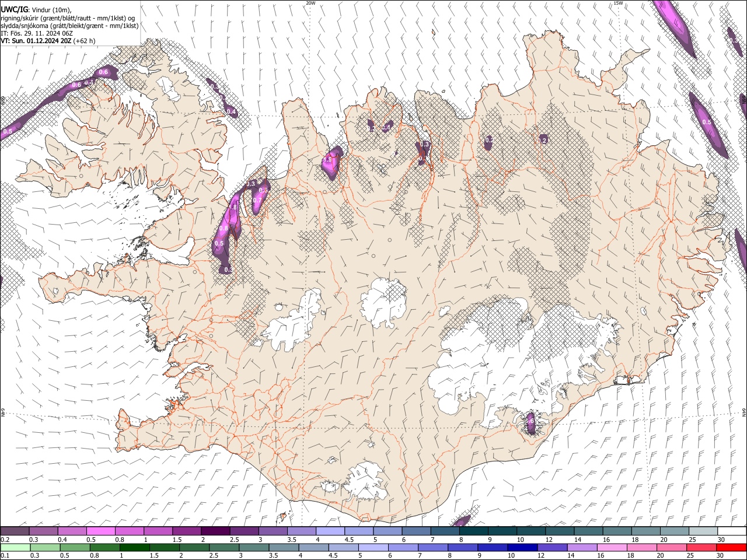Viewport: 747px width, 560px height.
Task: Pick the rain-scale swatch starting at 2.5
Action: tap(224, 547)
